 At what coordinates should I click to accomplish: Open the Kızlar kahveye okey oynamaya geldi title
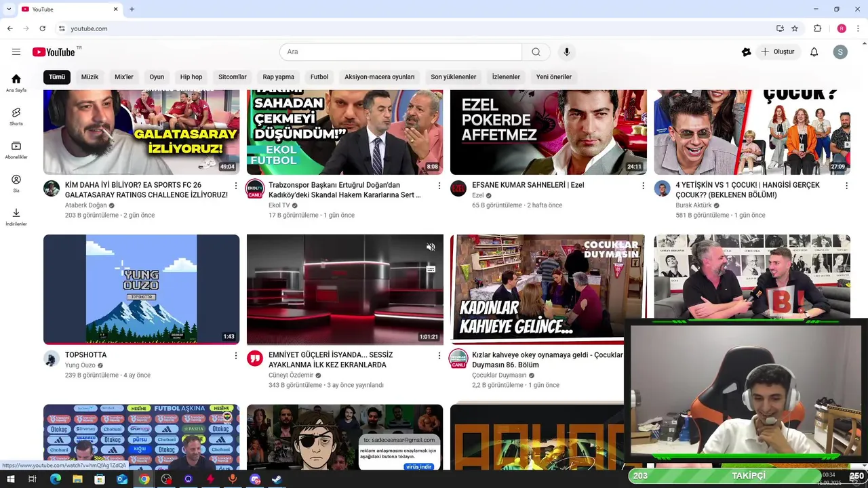(x=547, y=360)
